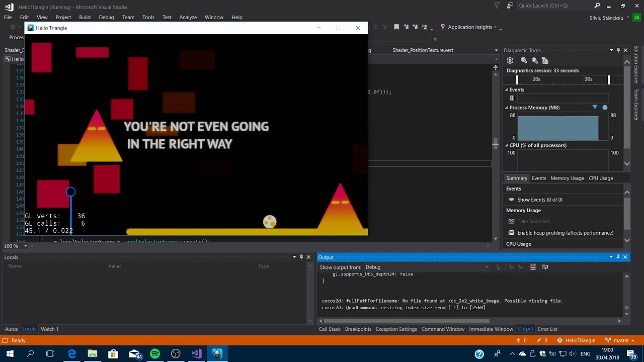Click Zoom Out magnifier in Diagnostic Tools
The image size is (644, 362).
pos(535,60)
